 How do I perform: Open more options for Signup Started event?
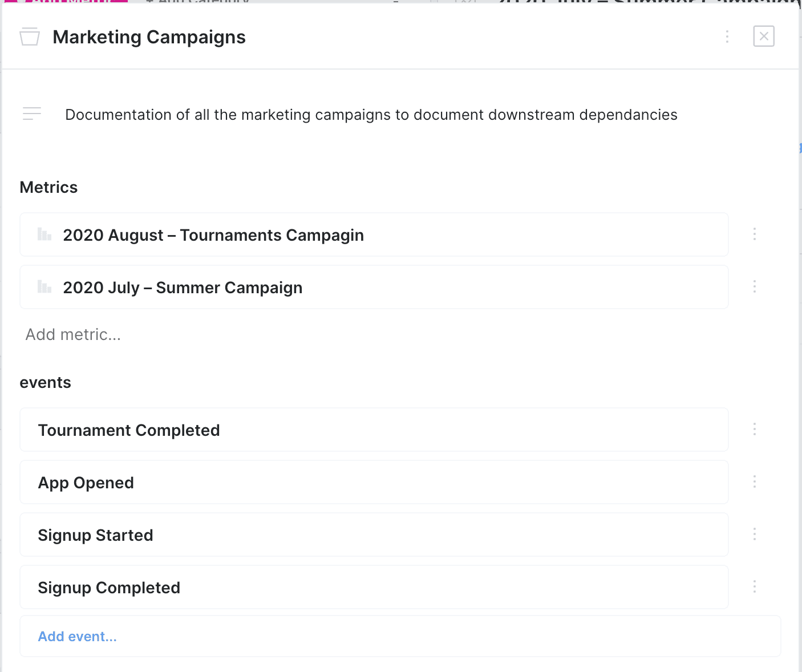tap(755, 535)
